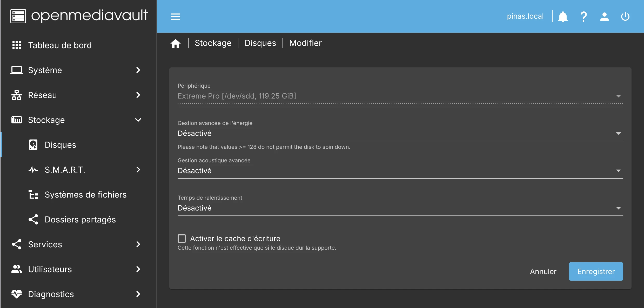Expand the Réseau menu chevron
Image resolution: width=644 pixels, height=308 pixels.
(138, 95)
